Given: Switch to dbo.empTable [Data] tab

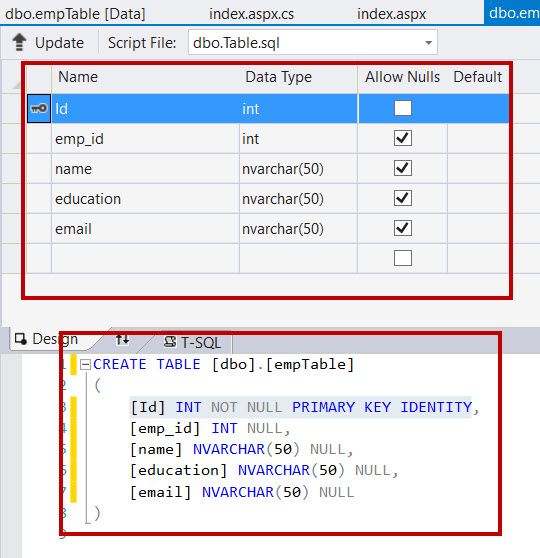Looking at the screenshot, I should click(75, 14).
